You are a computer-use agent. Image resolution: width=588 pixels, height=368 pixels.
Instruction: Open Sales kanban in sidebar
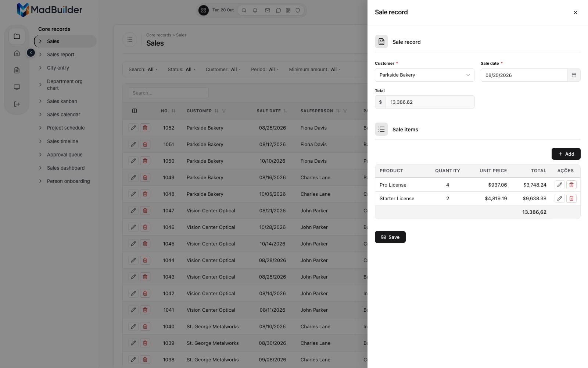point(62,101)
